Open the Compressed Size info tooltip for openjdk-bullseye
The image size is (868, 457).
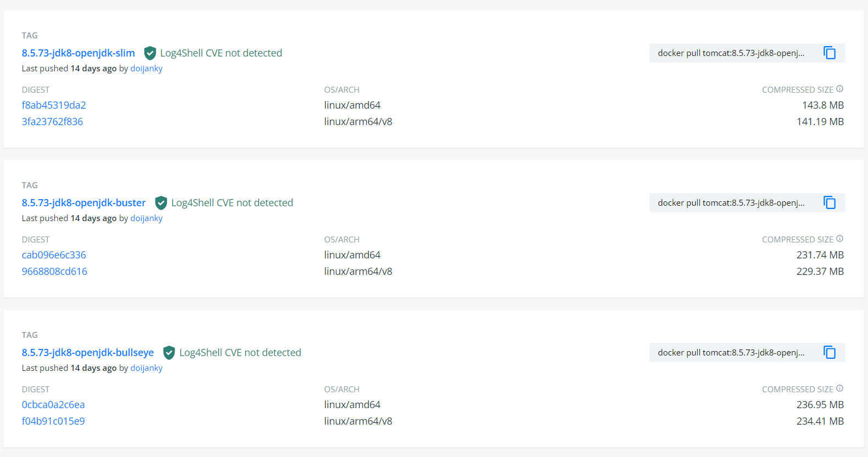840,388
